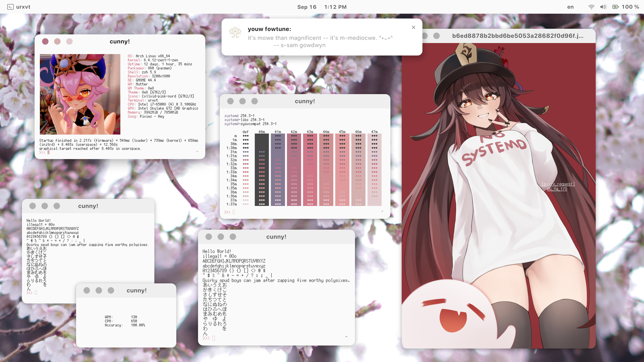The height and width of the screenshot is (362, 644).
Task: Click the 'Packages: 860 (pacman)' line
Action: [x=150, y=68]
